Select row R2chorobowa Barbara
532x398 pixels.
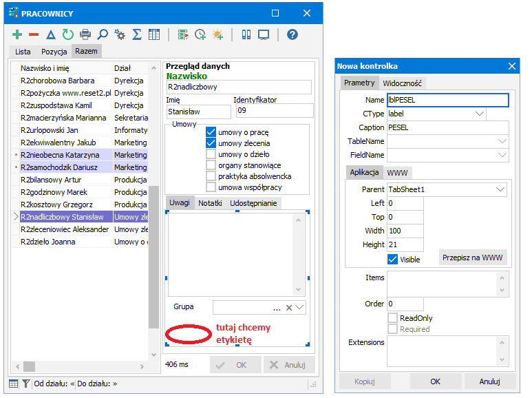click(x=80, y=81)
